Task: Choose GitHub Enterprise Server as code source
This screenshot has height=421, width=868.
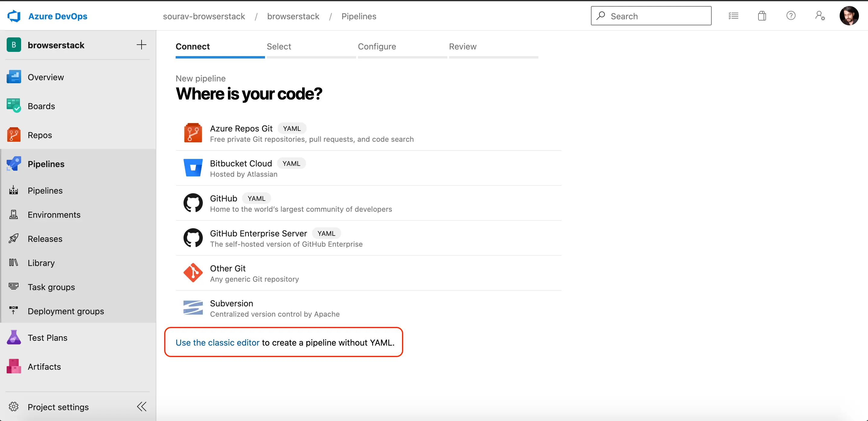Action: tap(258, 233)
